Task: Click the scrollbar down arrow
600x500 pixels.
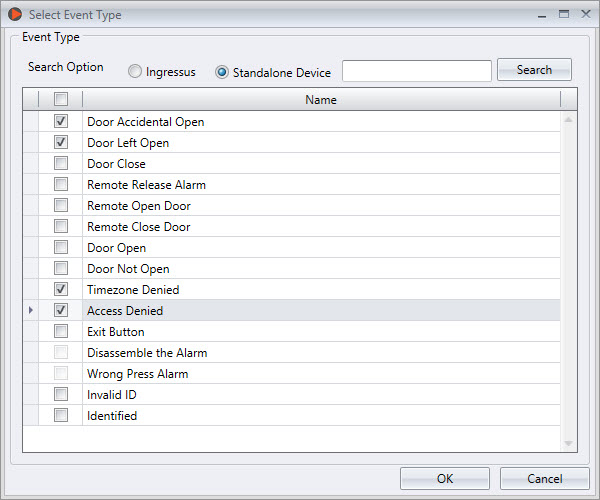Action: (x=569, y=443)
